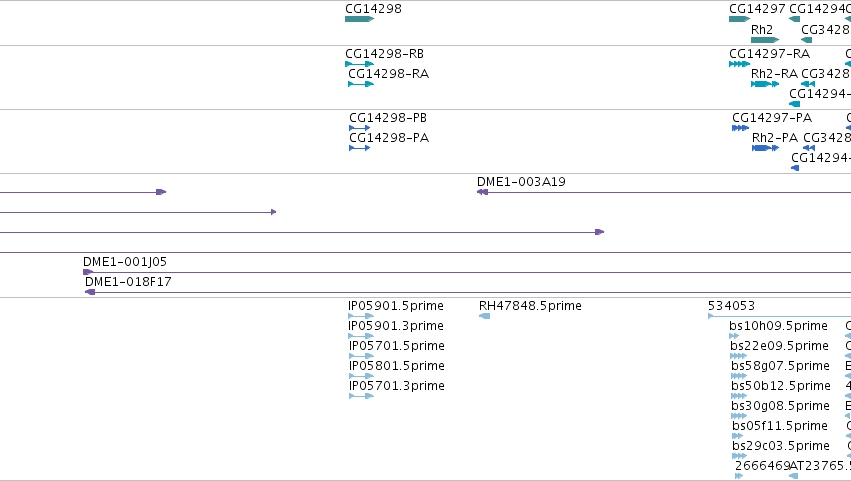Open the 534053 feature label
The width and height of the screenshot is (851, 481).
[732, 306]
